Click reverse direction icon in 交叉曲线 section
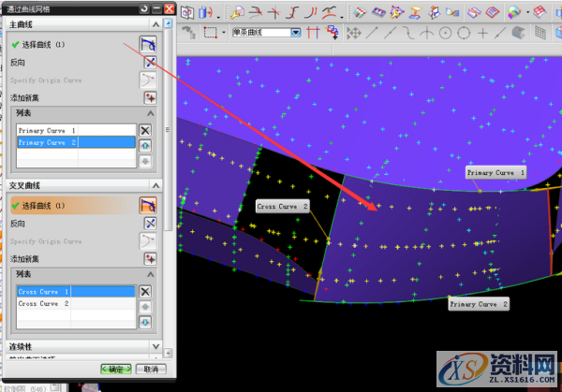This screenshot has width=562, height=392. click(x=149, y=223)
